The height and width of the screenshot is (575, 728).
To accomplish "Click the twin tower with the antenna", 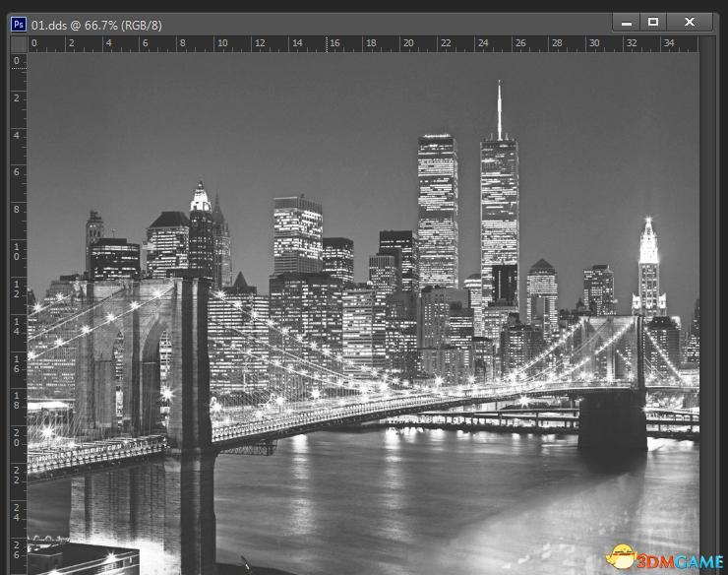I will click(499, 207).
